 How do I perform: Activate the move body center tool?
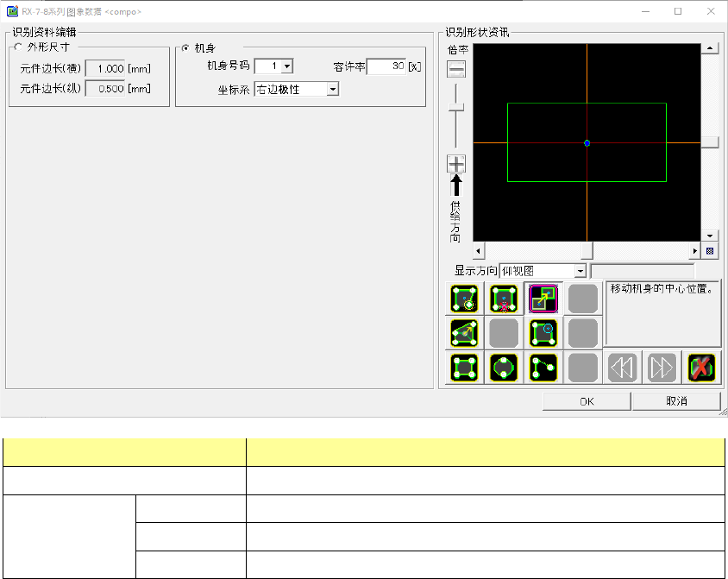543,299
